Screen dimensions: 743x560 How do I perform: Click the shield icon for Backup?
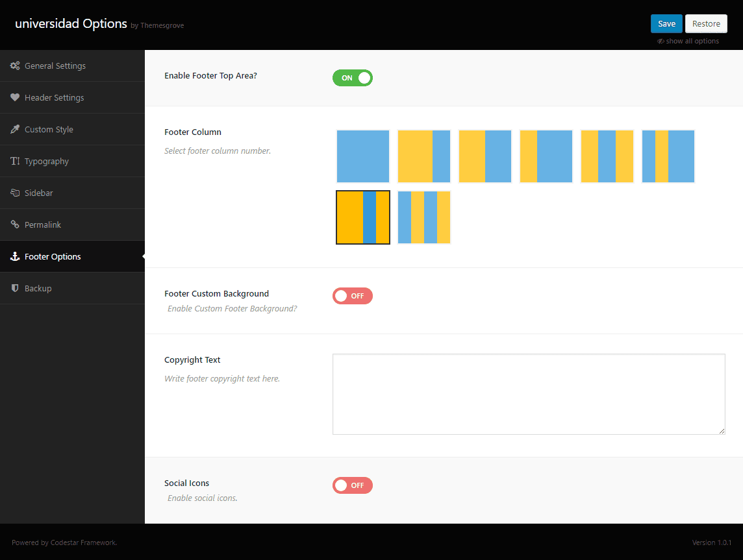coord(15,289)
